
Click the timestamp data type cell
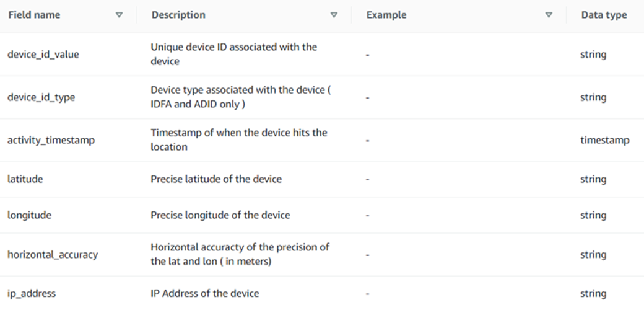[604, 140]
